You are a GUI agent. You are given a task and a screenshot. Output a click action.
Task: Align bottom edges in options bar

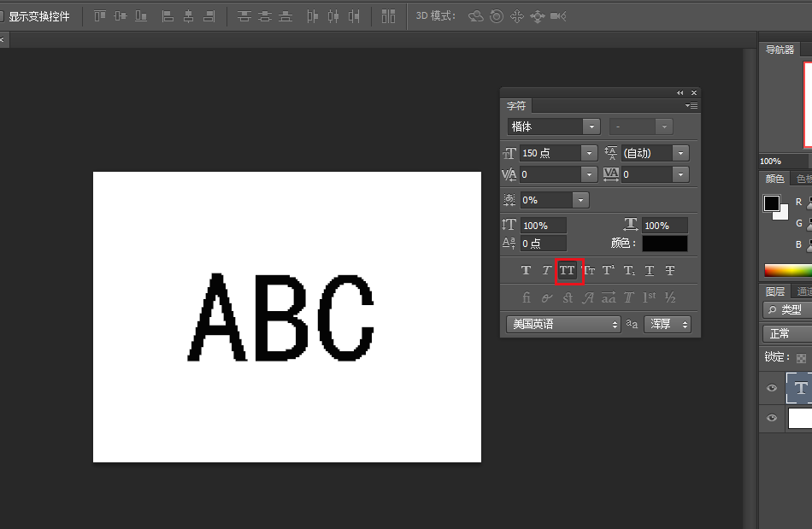click(141, 16)
